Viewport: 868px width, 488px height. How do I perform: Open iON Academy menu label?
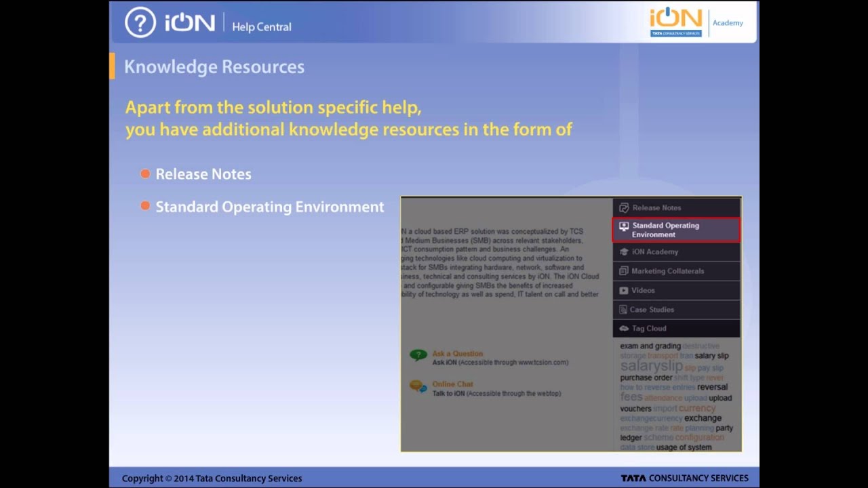click(x=655, y=251)
